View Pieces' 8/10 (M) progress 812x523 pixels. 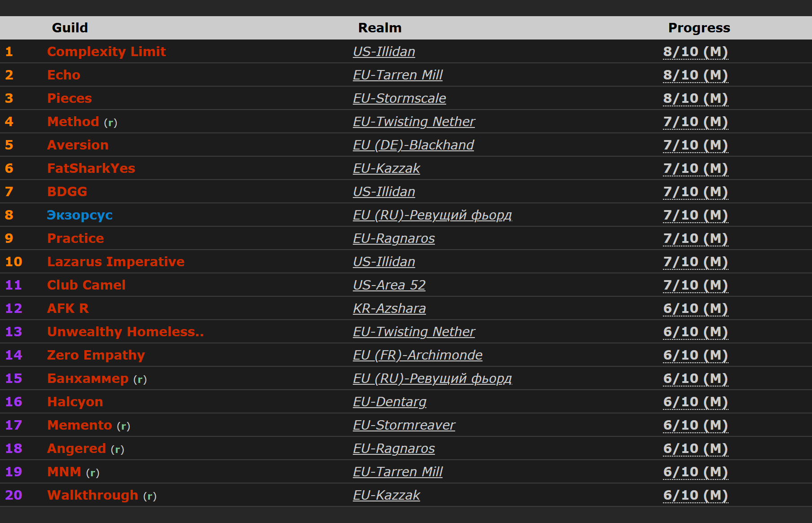695,98
